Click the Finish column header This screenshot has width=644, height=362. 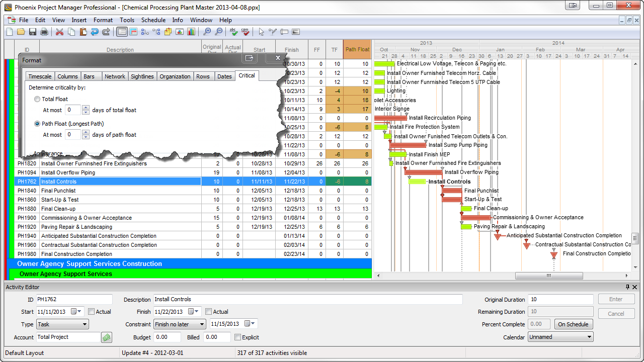292,49
